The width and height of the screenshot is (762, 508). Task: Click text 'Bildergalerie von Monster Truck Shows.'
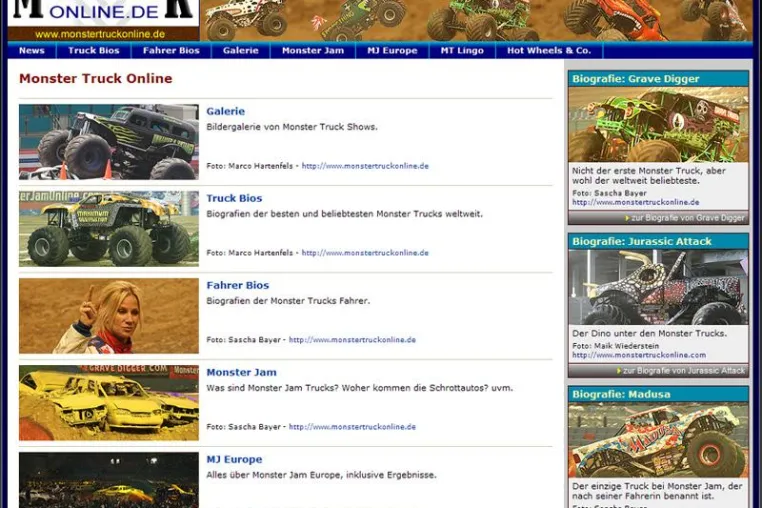292,127
